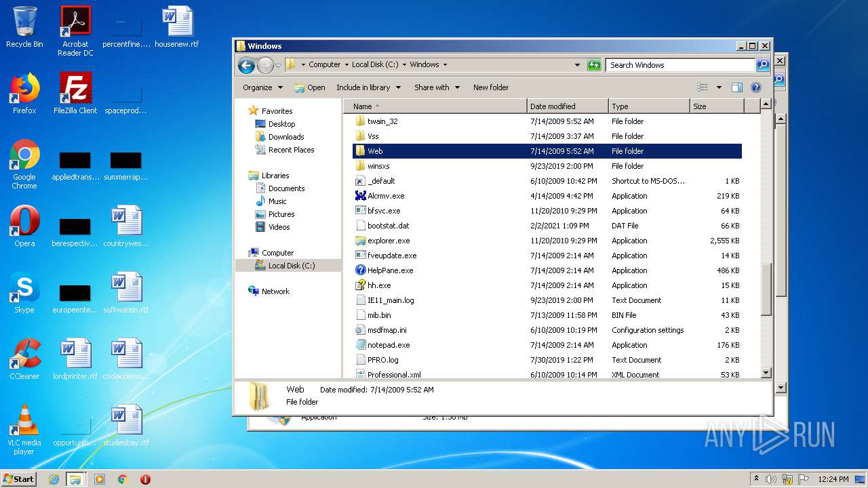Launch Acrobat Reader DC shortcut
Screen dimensions: 868x488
point(75,31)
